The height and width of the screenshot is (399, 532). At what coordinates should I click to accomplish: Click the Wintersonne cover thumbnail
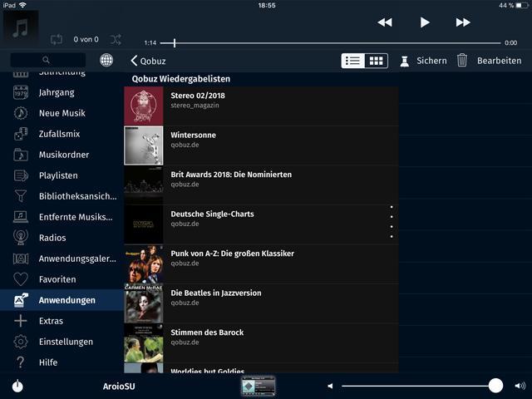pos(144,145)
